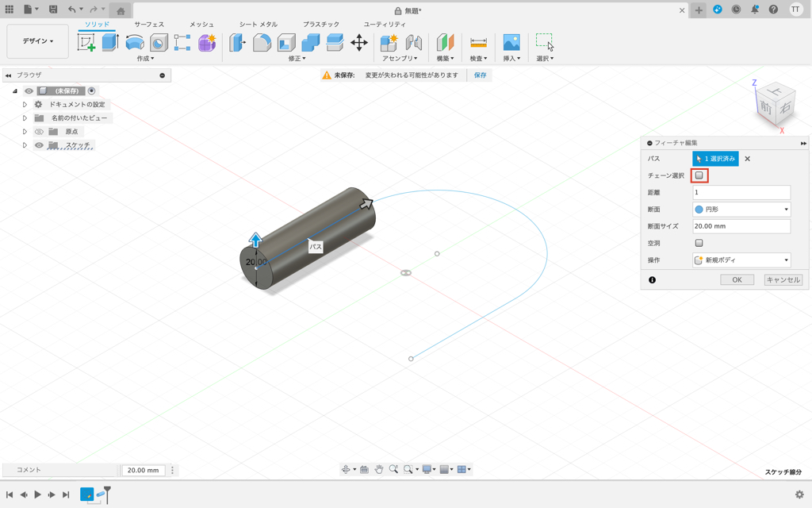Open the 操作 dropdown showing 新規ボディ
812x508 pixels.
click(741, 260)
